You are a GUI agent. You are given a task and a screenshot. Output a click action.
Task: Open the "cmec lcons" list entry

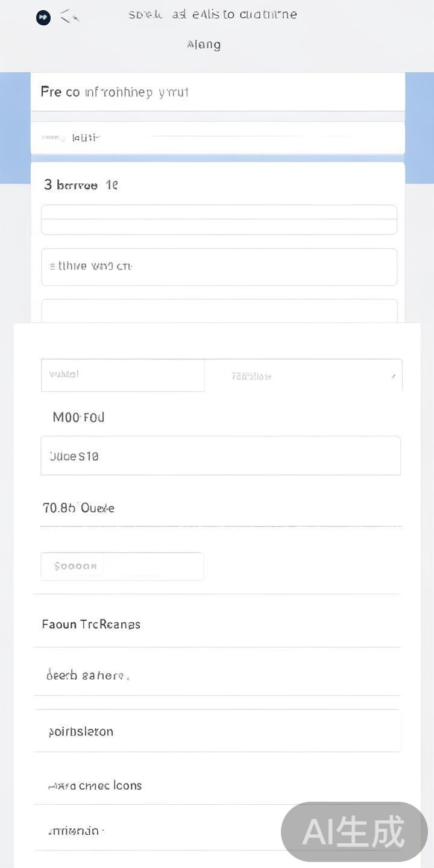[217, 785]
